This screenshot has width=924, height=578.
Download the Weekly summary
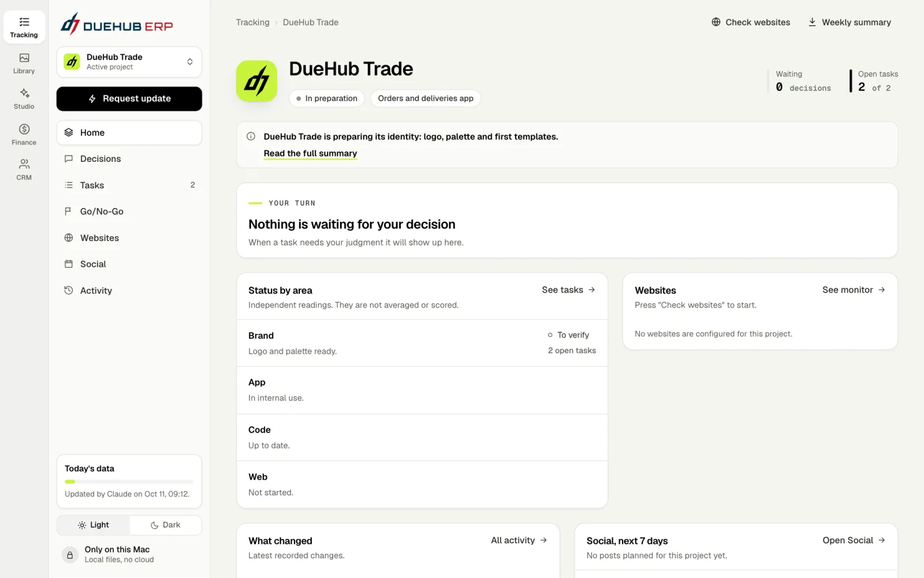tap(850, 22)
